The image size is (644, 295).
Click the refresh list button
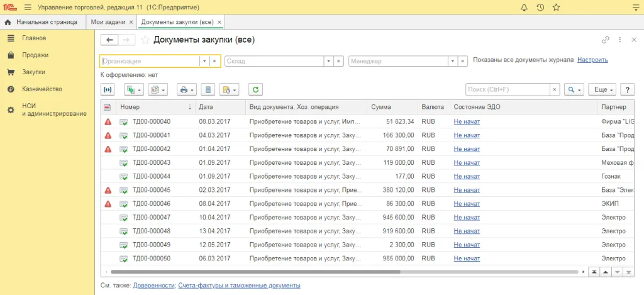[255, 90]
